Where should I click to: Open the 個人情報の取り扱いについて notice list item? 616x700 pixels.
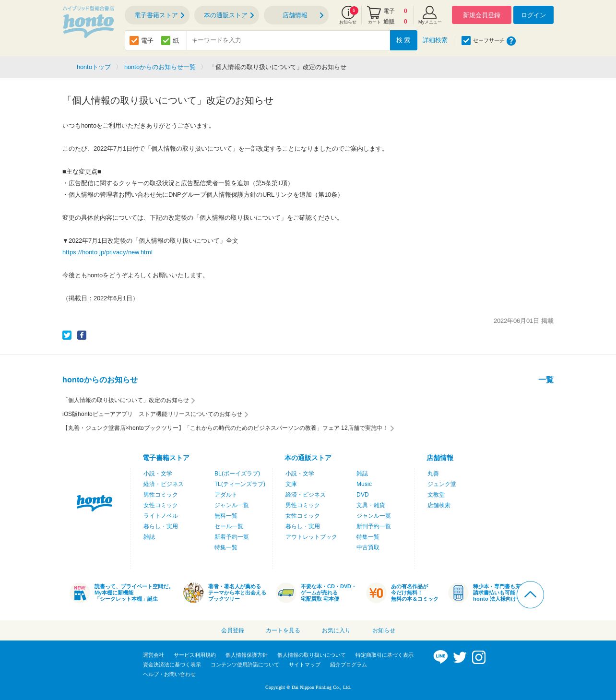coord(129,400)
